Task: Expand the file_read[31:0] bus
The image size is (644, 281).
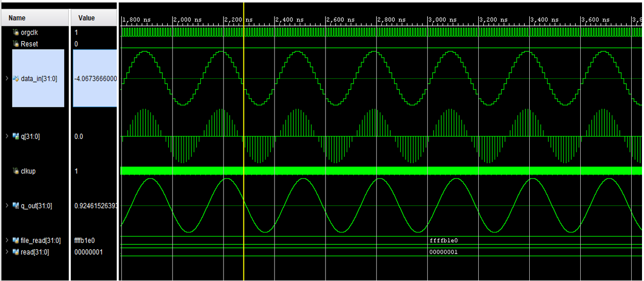Action: click(x=6, y=240)
